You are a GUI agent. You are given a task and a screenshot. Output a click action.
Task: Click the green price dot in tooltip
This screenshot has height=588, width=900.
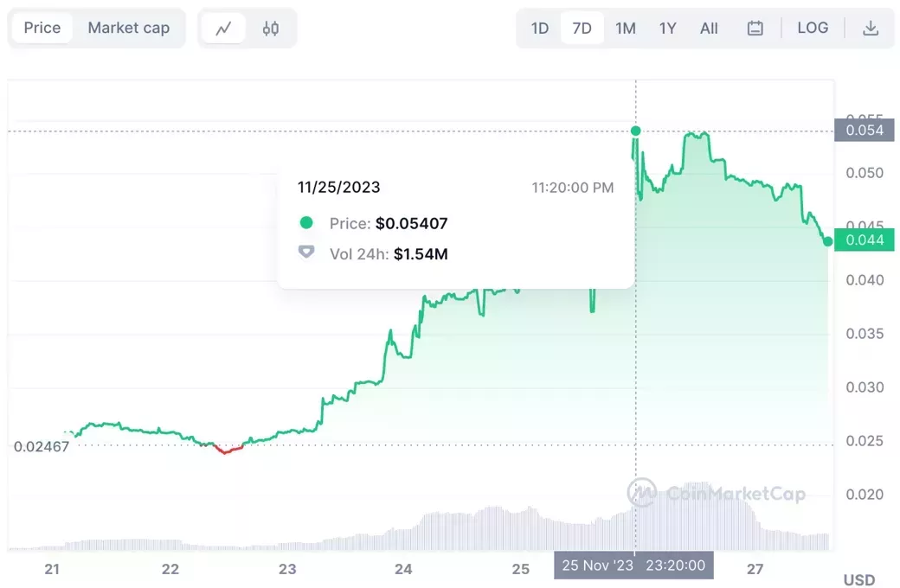(x=305, y=223)
